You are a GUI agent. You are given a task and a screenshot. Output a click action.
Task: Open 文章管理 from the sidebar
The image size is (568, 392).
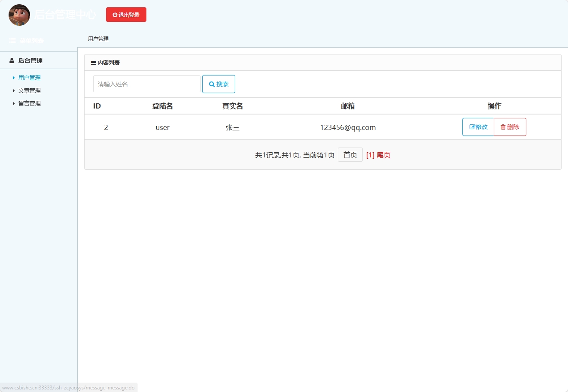click(x=29, y=90)
